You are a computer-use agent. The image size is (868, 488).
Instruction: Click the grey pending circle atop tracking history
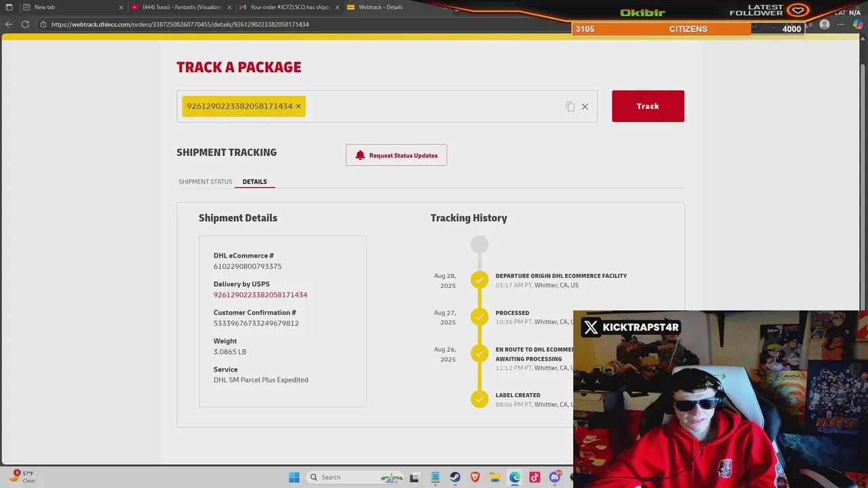click(479, 244)
